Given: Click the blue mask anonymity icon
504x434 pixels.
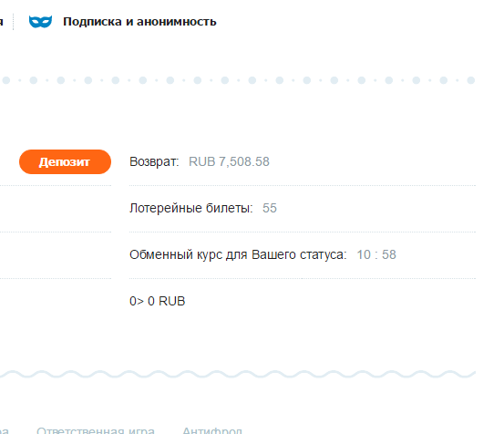Looking at the screenshot, I should click(40, 22).
